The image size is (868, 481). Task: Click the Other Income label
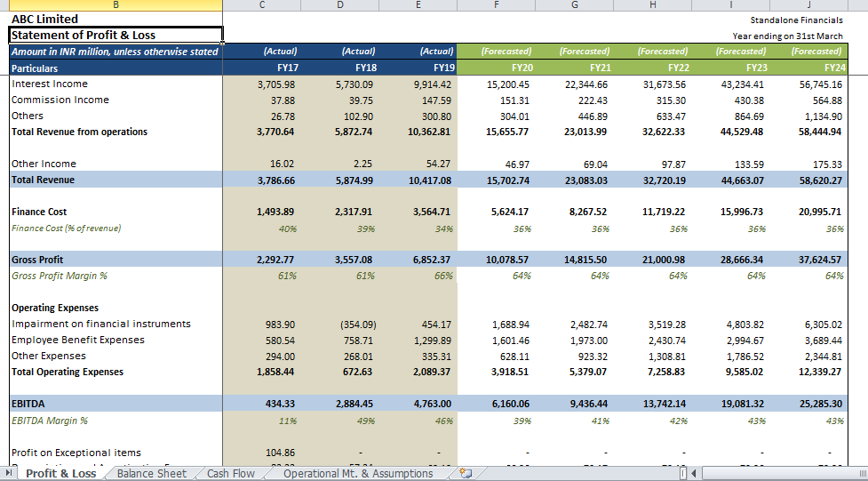point(44,164)
